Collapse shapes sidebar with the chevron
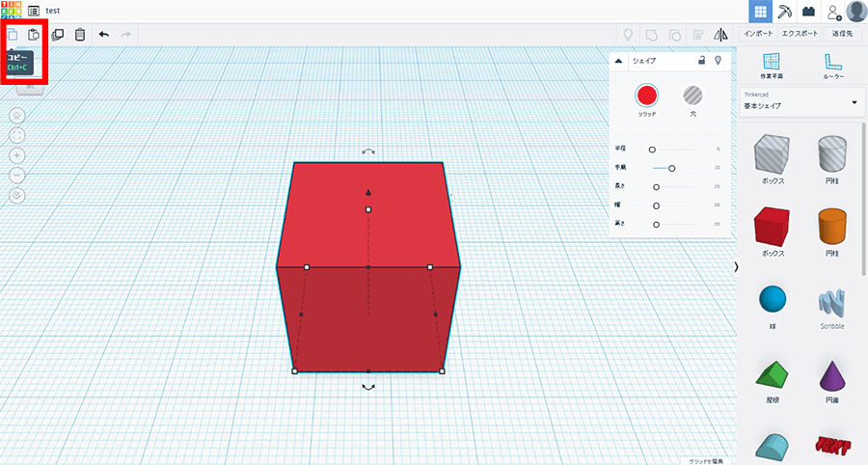 pos(736,267)
